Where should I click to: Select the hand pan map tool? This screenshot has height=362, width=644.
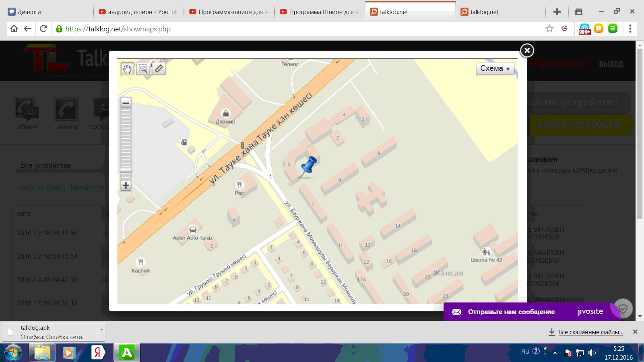pyautogui.click(x=127, y=69)
